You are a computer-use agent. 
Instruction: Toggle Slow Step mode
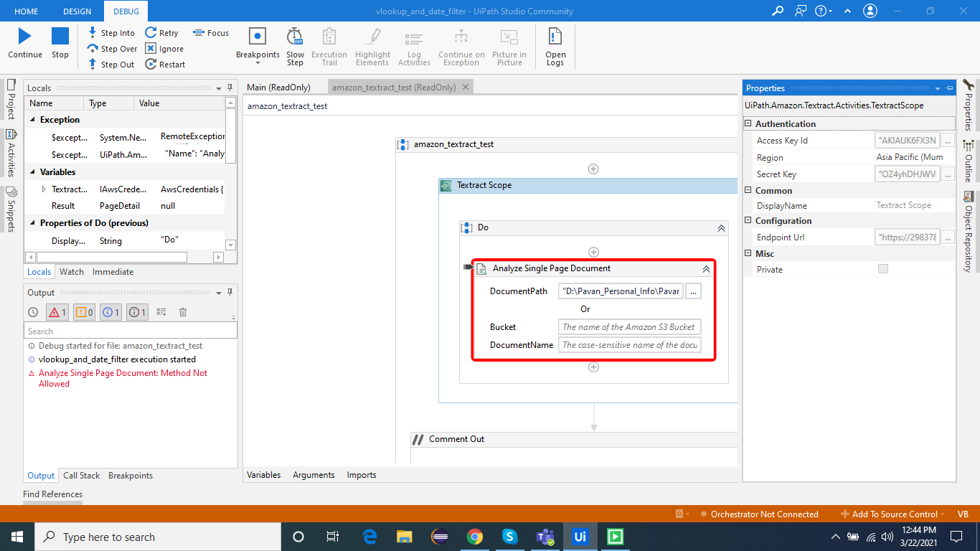pyautogui.click(x=295, y=47)
